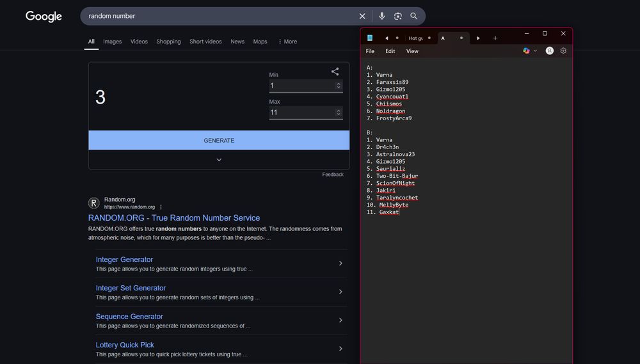Click 'Astralnova23' in Notepad list B
The height and width of the screenshot is (364, 640).
pyautogui.click(x=396, y=154)
